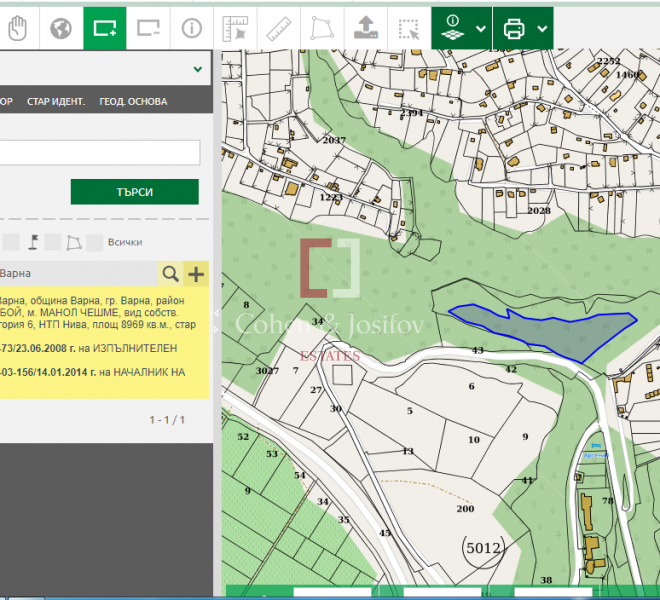
Task: Select the info identify tool in toolbar
Action: (x=192, y=29)
